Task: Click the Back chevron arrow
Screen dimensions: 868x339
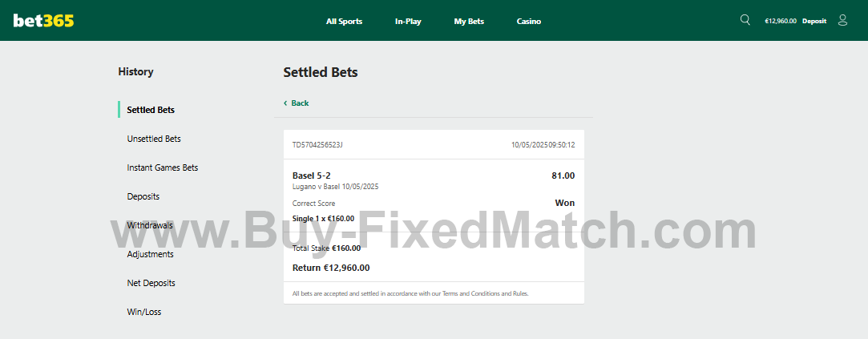Action: pos(285,103)
